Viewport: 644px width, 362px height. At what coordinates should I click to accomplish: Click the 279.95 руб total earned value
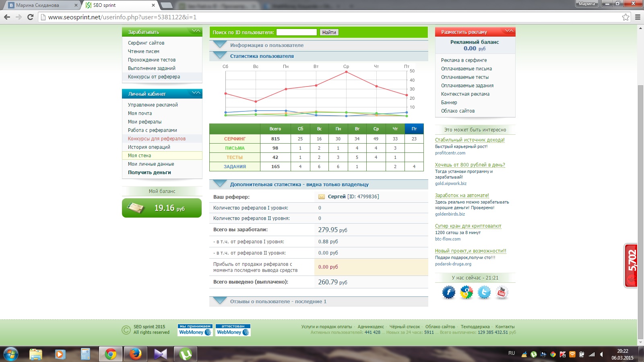(x=332, y=230)
